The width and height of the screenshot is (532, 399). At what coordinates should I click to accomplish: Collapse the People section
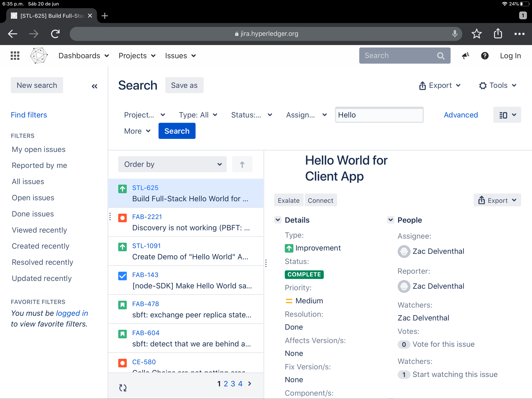[x=390, y=220]
